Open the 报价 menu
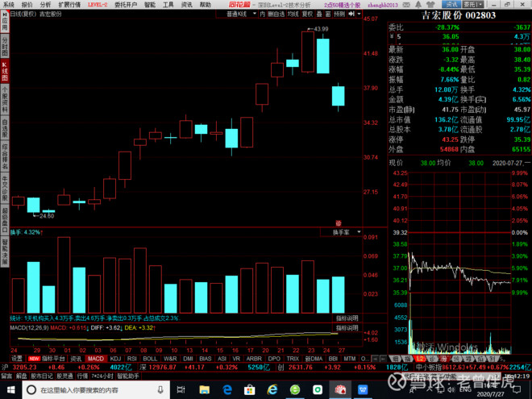 tap(27, 4)
